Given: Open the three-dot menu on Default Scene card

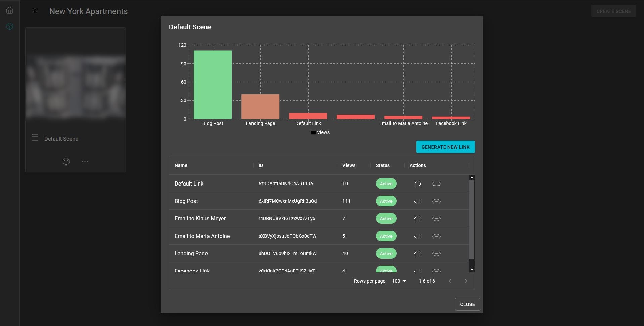Looking at the screenshot, I should point(85,161).
